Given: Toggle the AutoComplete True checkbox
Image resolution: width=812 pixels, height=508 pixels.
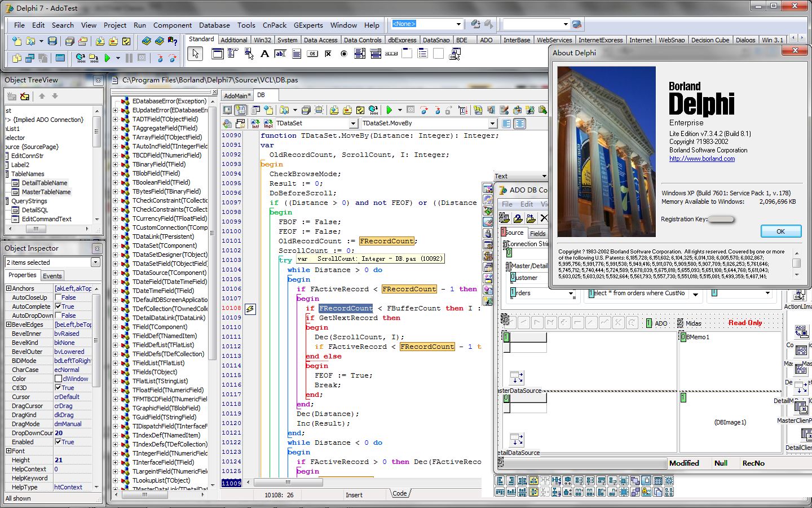Looking at the screenshot, I should coord(58,306).
